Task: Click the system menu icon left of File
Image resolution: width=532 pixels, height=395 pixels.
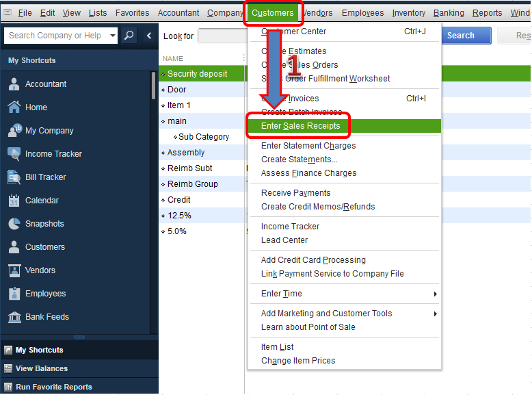Action: (x=8, y=13)
